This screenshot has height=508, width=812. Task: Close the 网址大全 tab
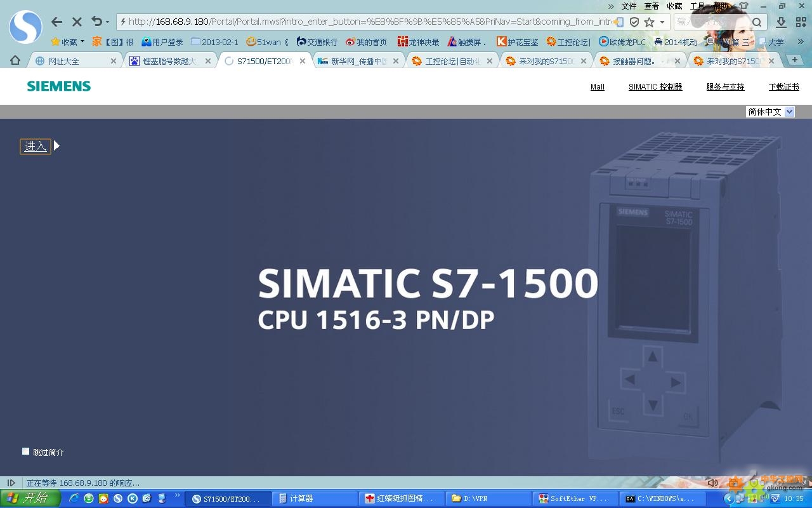pos(114,61)
